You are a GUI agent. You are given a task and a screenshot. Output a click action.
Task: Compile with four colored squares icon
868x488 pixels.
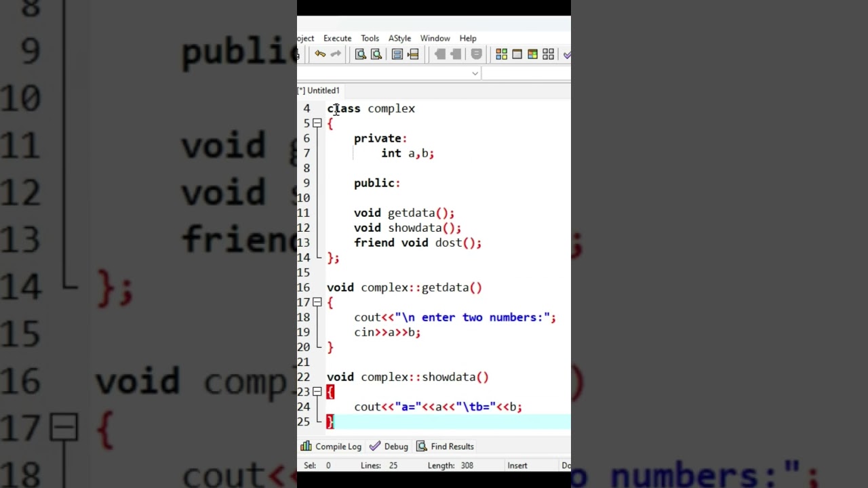tap(502, 54)
